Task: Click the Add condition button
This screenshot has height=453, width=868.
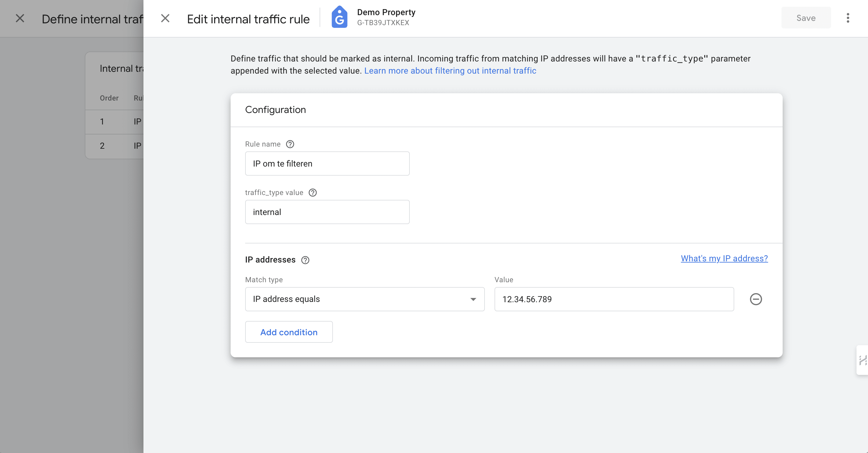Action: [288, 332]
